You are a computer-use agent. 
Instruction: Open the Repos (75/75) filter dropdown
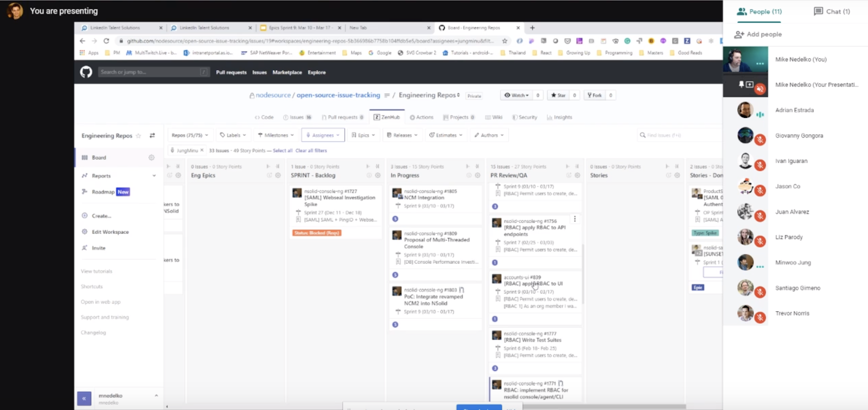tap(190, 135)
